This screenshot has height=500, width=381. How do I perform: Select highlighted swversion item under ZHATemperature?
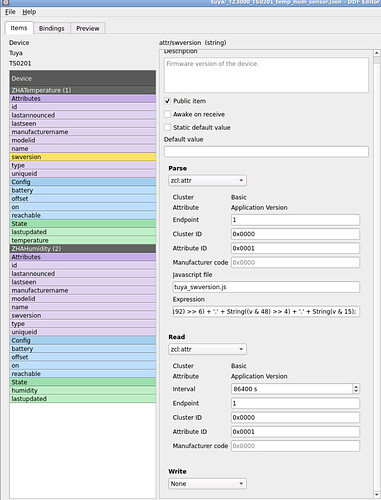(x=83, y=157)
